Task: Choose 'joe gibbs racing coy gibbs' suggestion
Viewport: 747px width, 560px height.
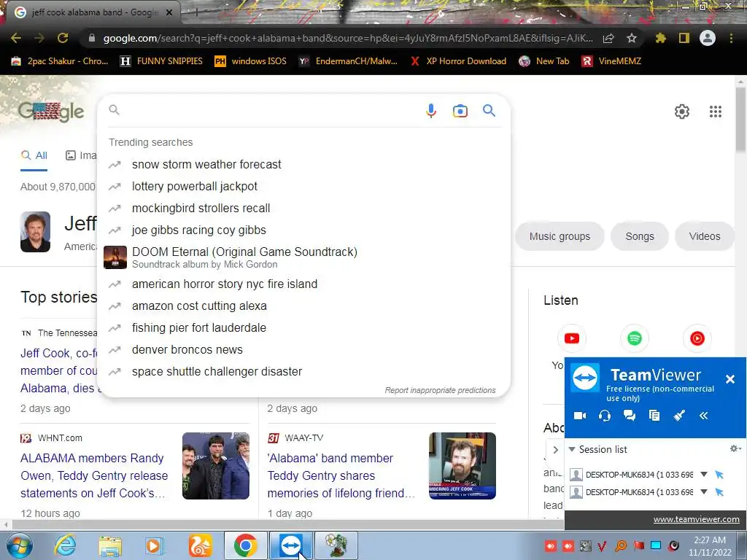Action: click(x=303, y=230)
